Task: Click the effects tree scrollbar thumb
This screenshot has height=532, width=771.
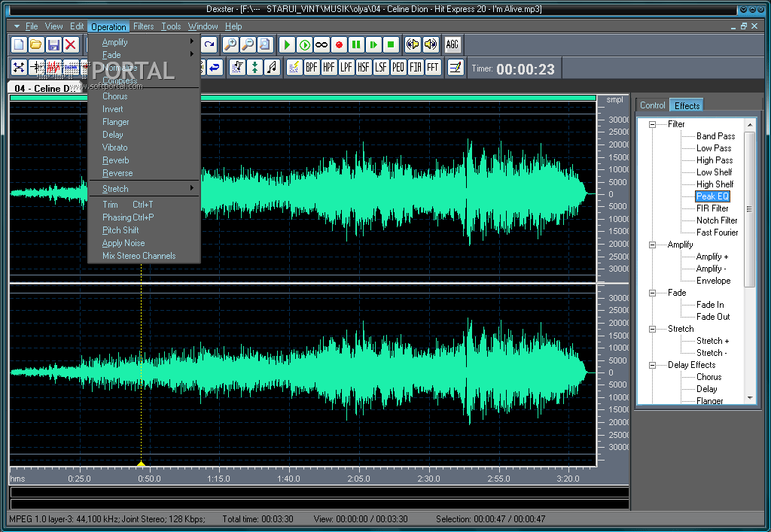Action: coord(749,208)
